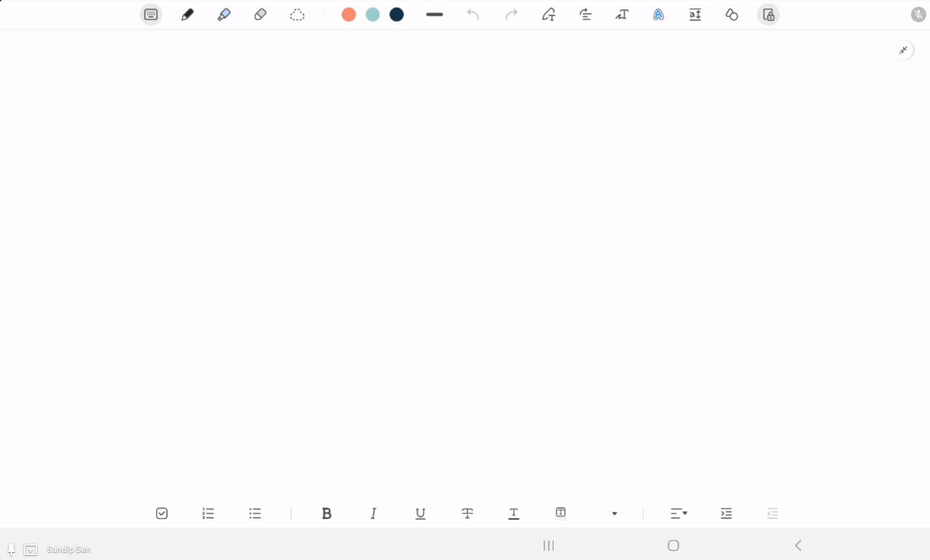Pick the orange pen color
The image size is (930, 560).
coord(349,15)
